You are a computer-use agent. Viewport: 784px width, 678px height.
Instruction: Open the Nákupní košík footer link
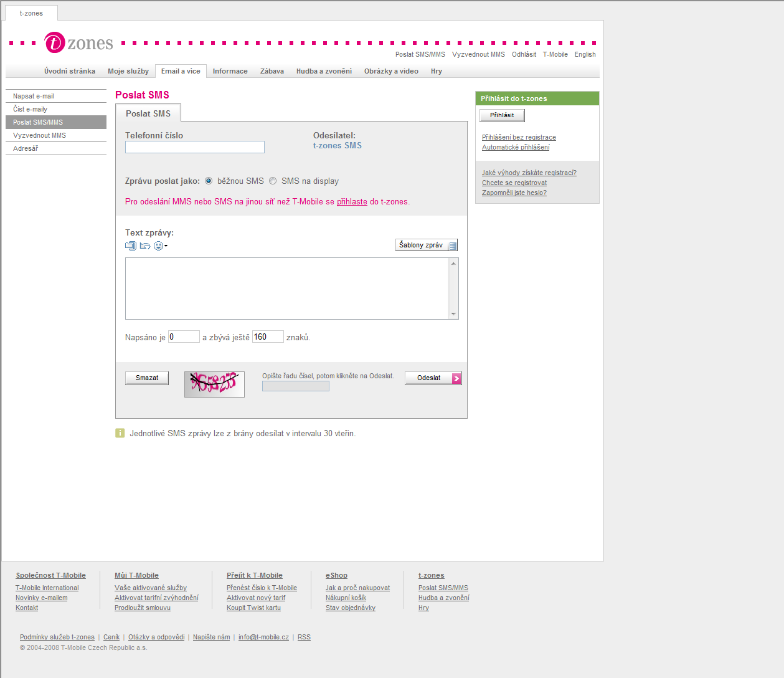pyautogui.click(x=346, y=598)
